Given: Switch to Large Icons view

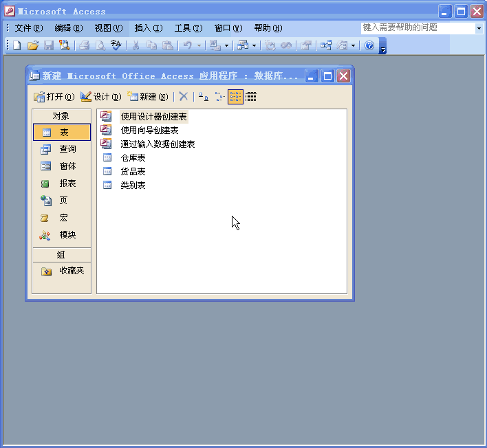Looking at the screenshot, I should 204,97.
